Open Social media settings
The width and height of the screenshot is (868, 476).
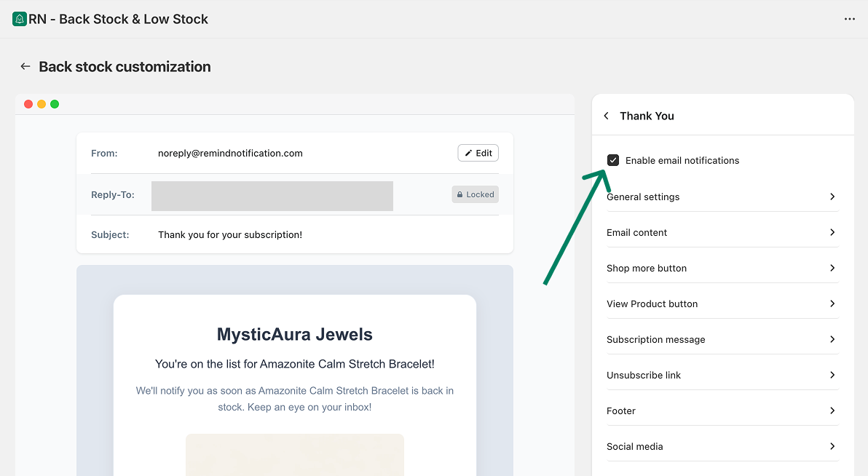[x=722, y=446]
